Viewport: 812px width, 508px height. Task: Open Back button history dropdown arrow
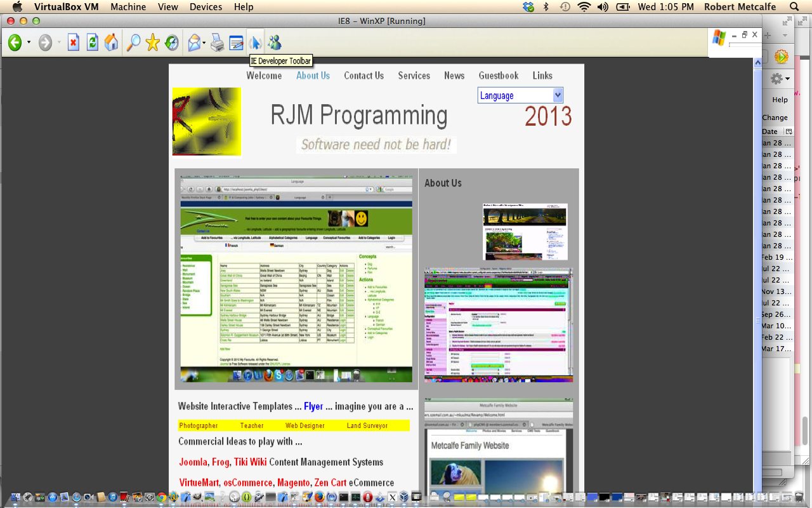[29, 43]
